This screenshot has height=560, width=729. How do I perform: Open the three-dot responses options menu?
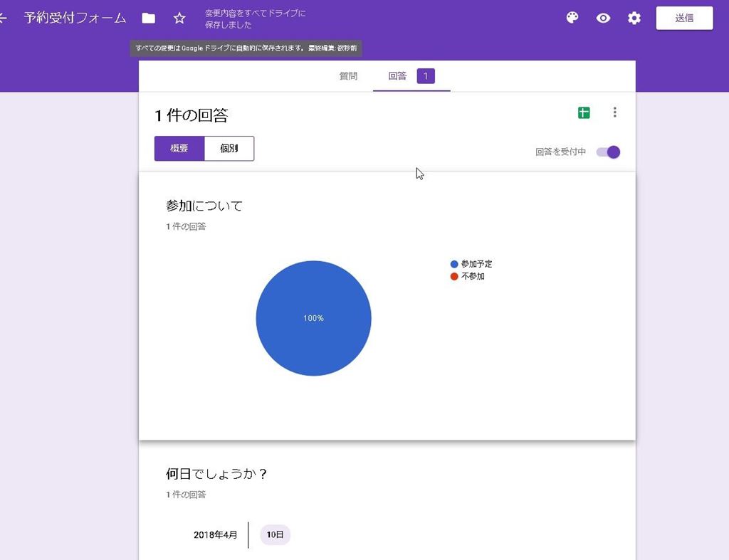[x=614, y=112]
